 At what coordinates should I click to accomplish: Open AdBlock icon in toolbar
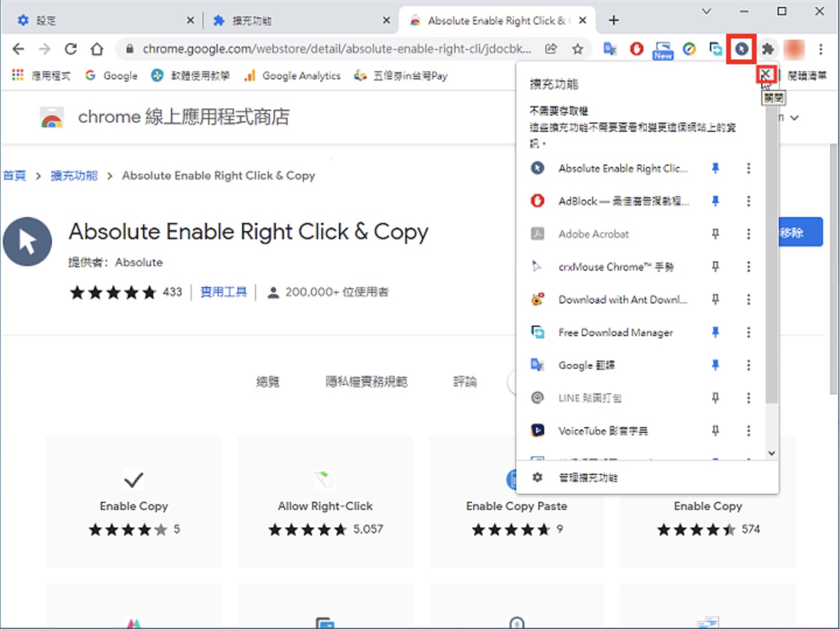[x=636, y=49]
